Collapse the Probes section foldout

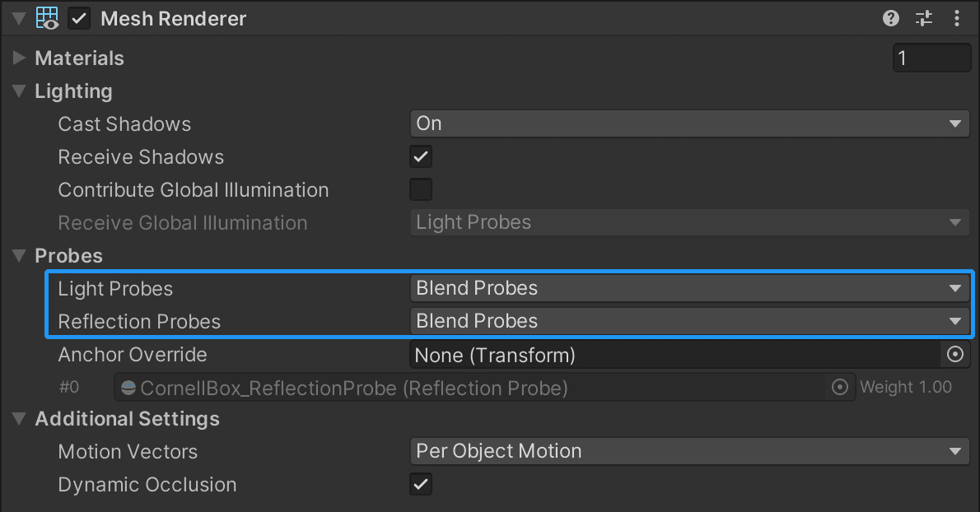pos(20,256)
